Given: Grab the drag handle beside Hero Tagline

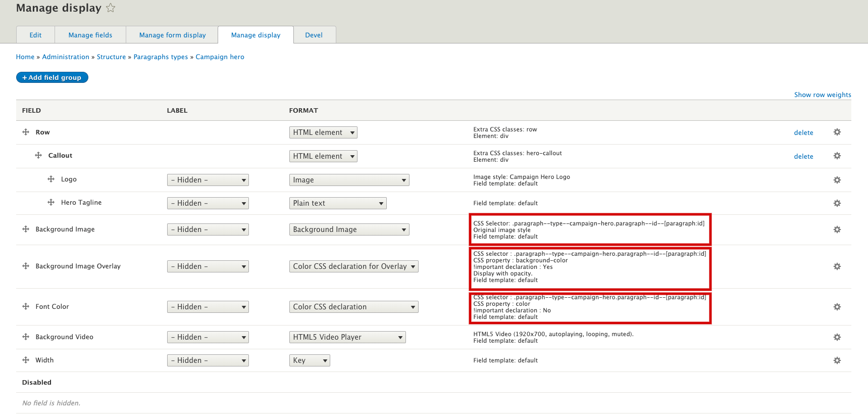Looking at the screenshot, I should 51,203.
